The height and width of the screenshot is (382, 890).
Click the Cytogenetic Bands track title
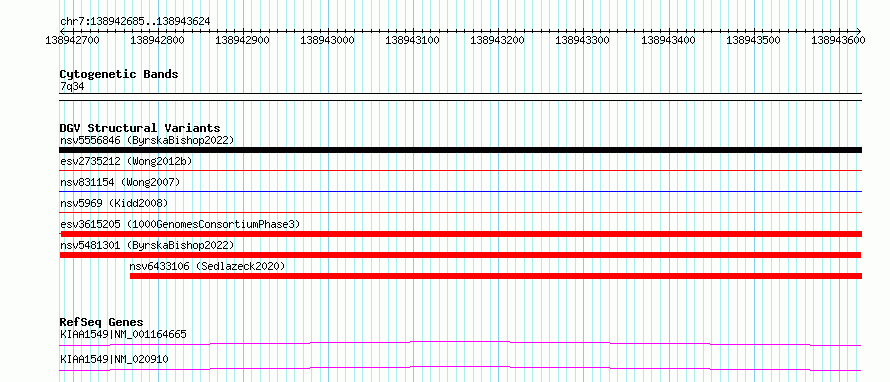coord(119,74)
